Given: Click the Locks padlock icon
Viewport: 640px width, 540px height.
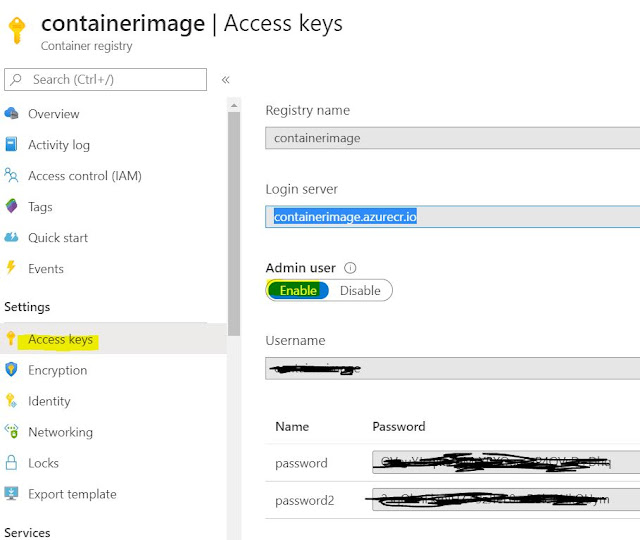Looking at the screenshot, I should 11,462.
